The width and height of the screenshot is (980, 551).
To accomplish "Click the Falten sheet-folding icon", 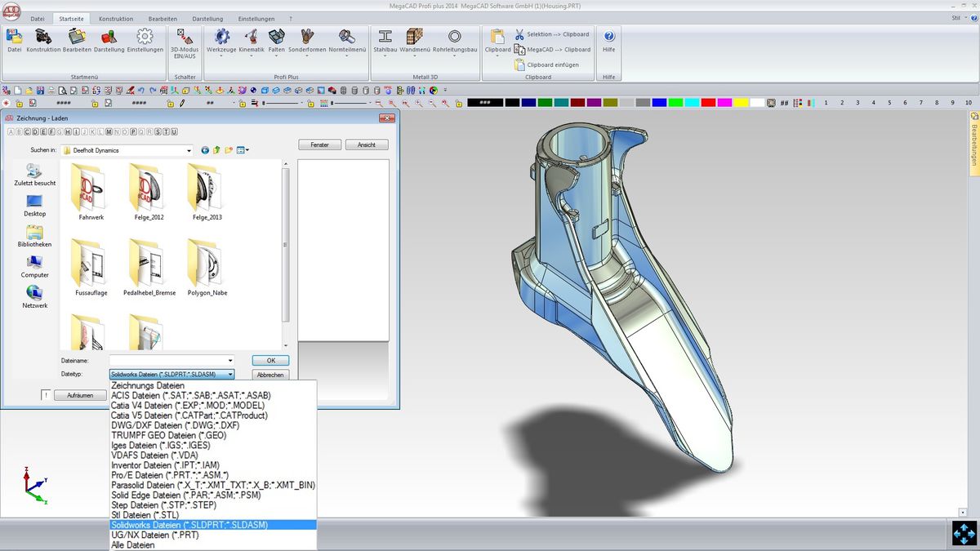I will (x=277, y=38).
